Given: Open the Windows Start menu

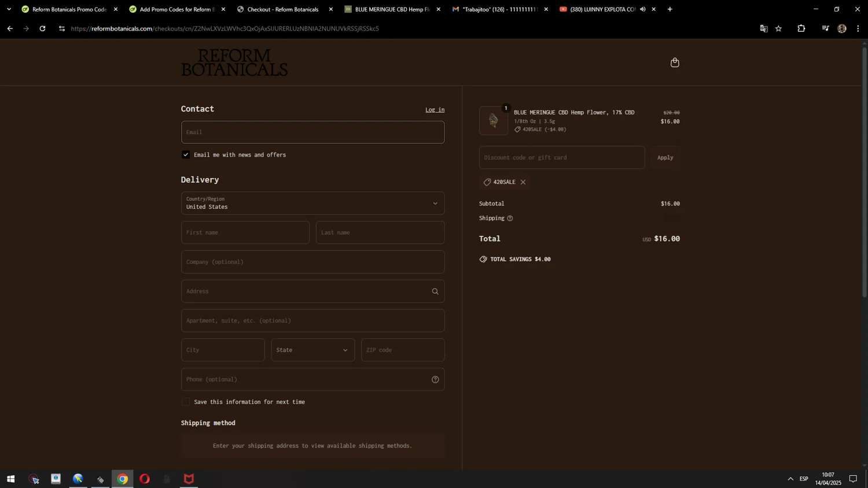Looking at the screenshot, I should point(10,479).
